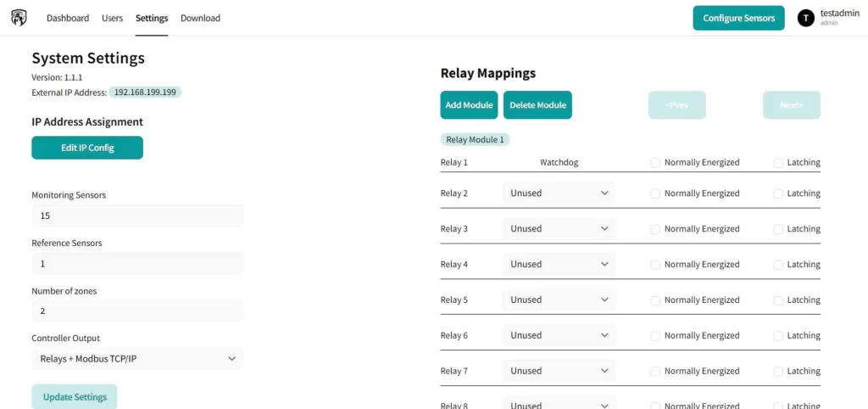This screenshot has height=409, width=868.
Task: Click the Delete Module button
Action: click(x=537, y=105)
